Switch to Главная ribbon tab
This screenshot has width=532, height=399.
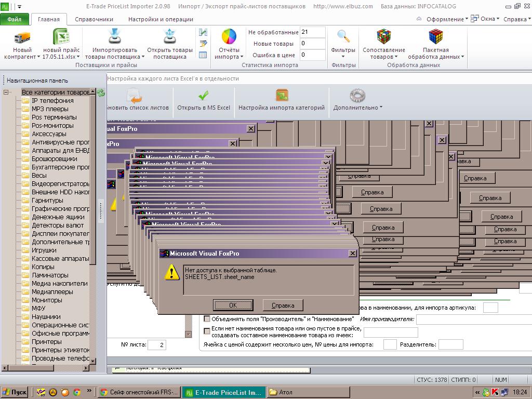[x=48, y=19]
